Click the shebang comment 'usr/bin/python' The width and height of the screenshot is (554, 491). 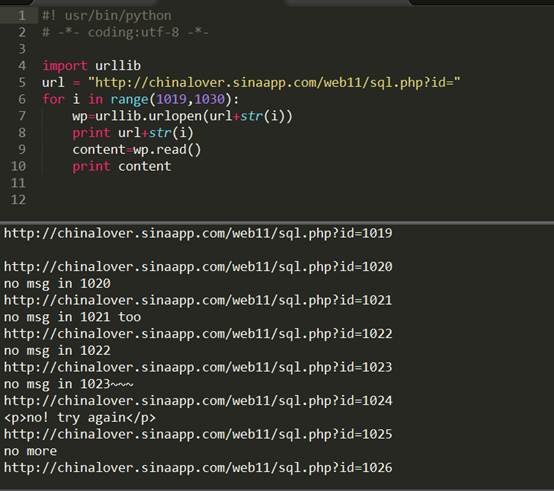pos(118,16)
